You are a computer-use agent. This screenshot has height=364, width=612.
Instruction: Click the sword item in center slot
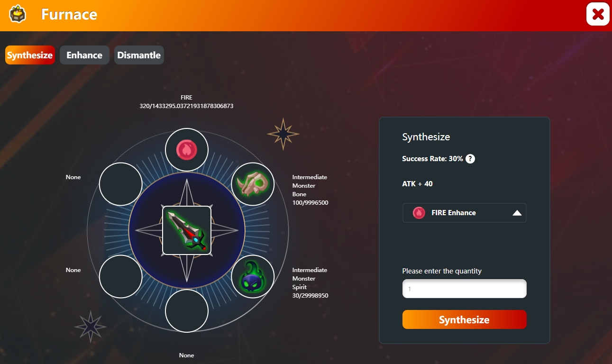point(187,230)
